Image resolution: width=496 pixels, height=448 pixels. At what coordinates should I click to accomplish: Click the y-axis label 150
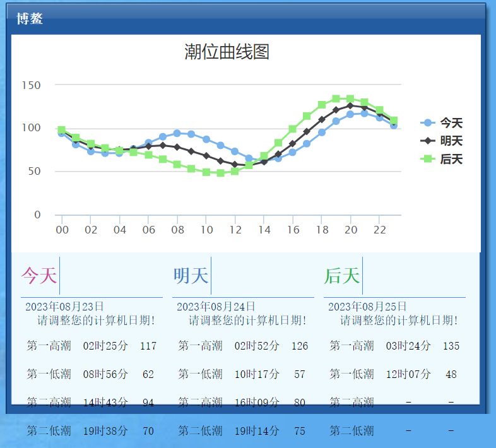click(x=31, y=85)
